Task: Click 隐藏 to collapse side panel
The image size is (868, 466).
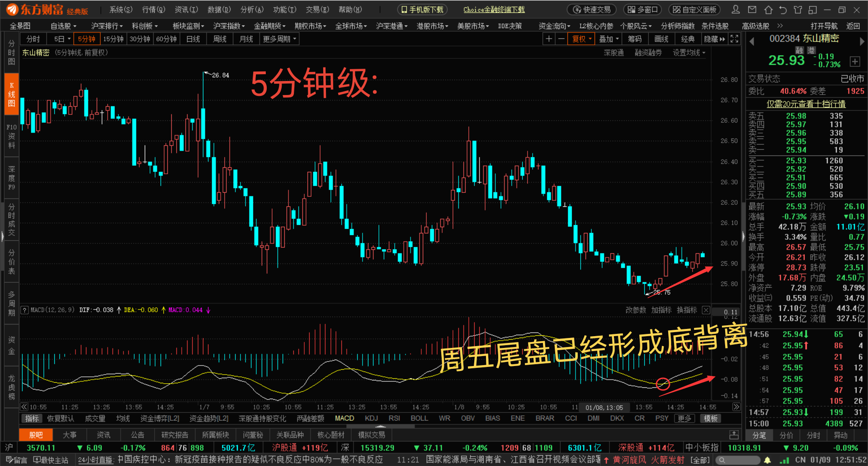Action: (714, 39)
